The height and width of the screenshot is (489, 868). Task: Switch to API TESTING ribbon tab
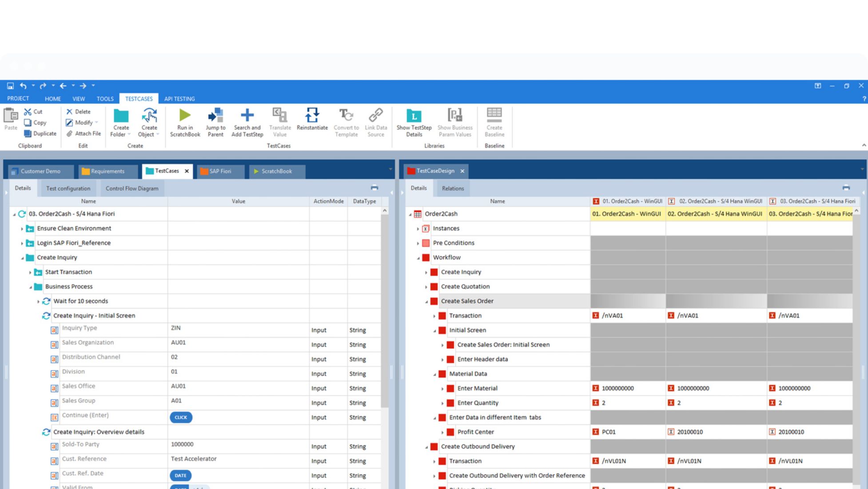click(179, 99)
